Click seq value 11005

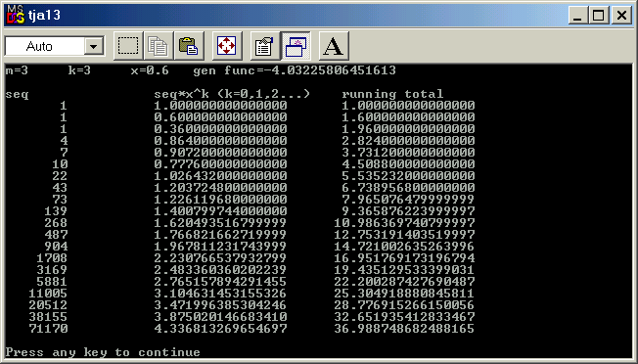click(x=48, y=294)
